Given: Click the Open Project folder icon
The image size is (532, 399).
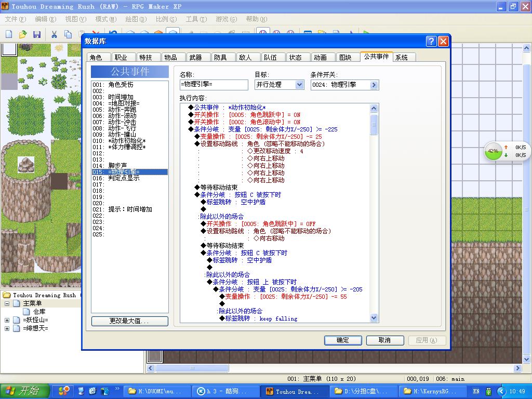Looking at the screenshot, I should click(23, 34).
